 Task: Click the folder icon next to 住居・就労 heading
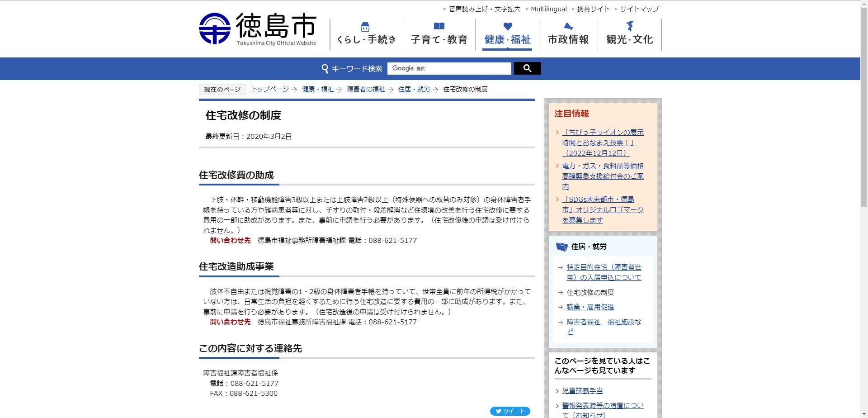561,247
